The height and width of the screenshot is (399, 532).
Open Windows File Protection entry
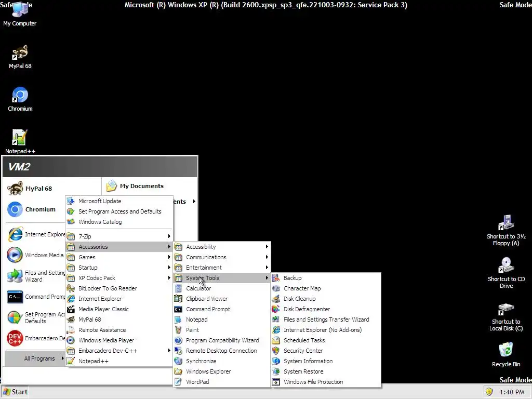[x=326, y=382]
